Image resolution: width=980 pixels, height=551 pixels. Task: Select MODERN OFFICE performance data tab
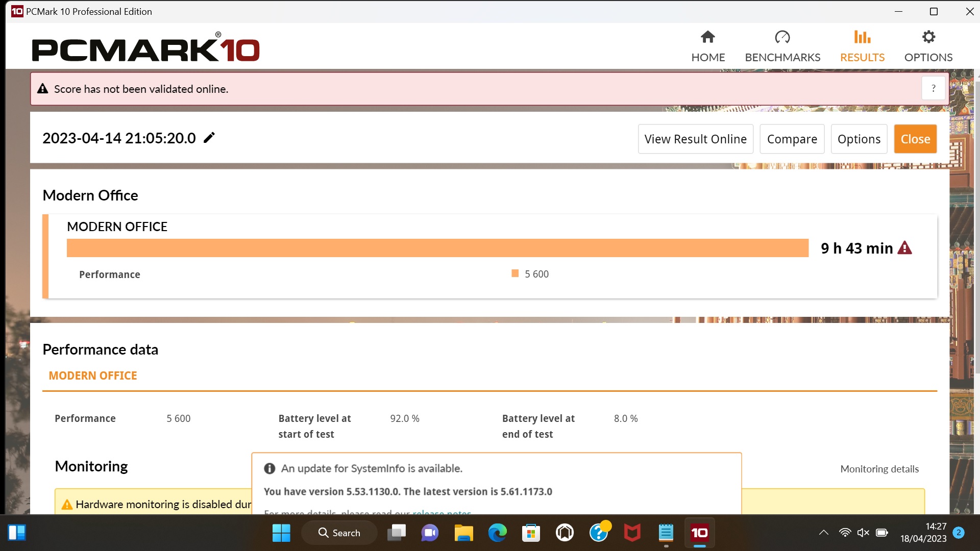(x=93, y=376)
